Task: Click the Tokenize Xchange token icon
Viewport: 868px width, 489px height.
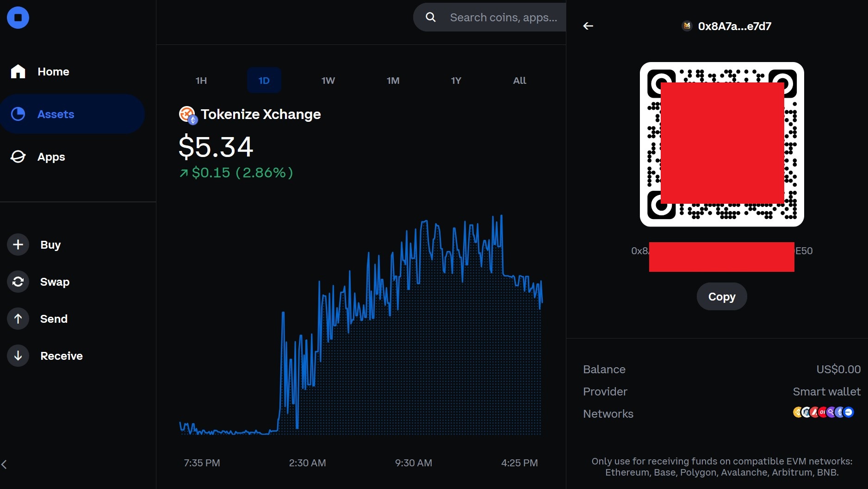Action: pyautogui.click(x=188, y=115)
